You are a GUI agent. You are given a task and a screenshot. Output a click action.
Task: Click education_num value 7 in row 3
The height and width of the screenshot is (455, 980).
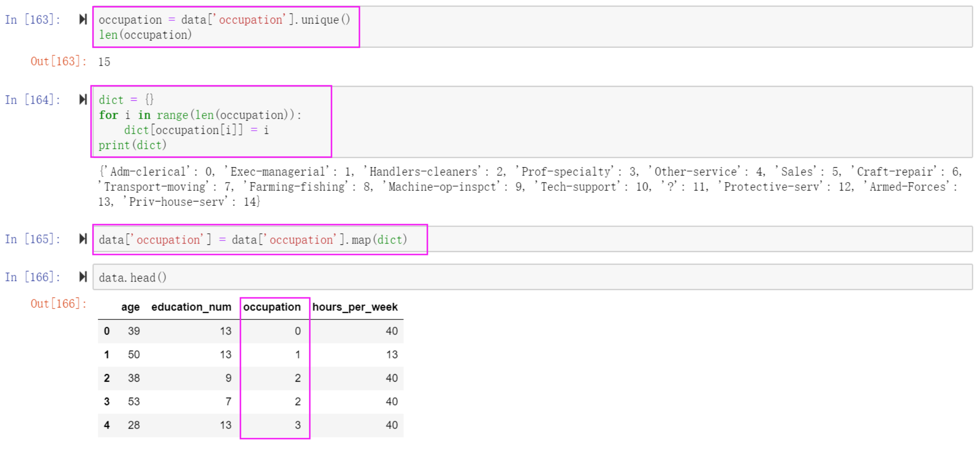(x=228, y=401)
